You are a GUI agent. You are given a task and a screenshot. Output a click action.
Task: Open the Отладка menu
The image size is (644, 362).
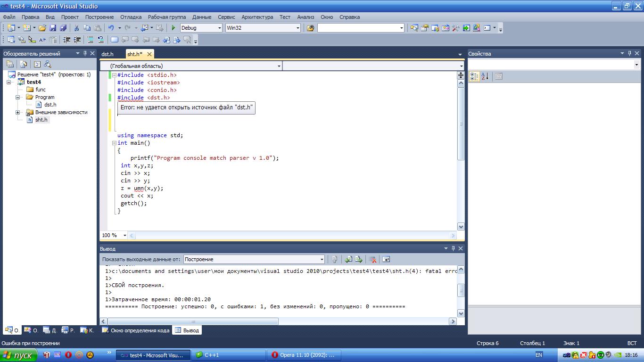point(131,17)
